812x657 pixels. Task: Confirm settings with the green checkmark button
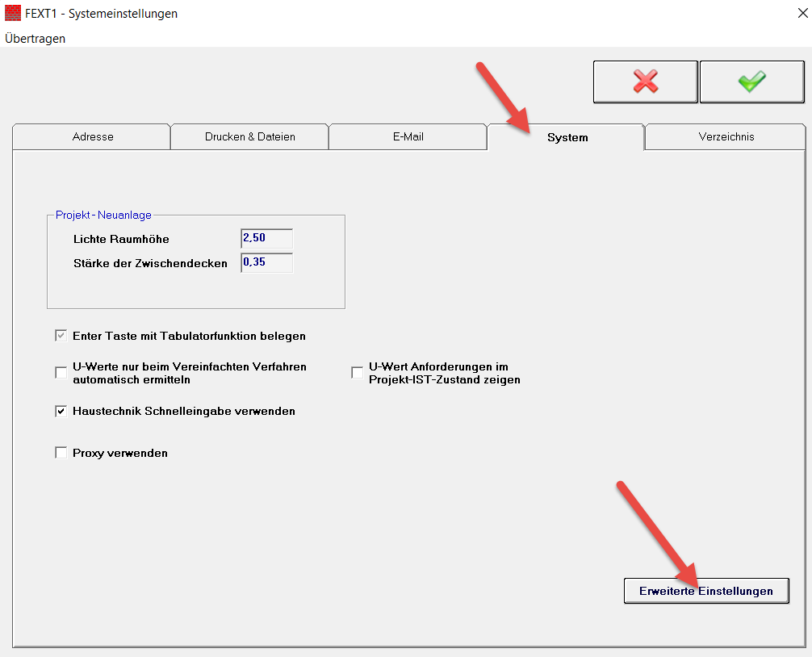pos(752,82)
